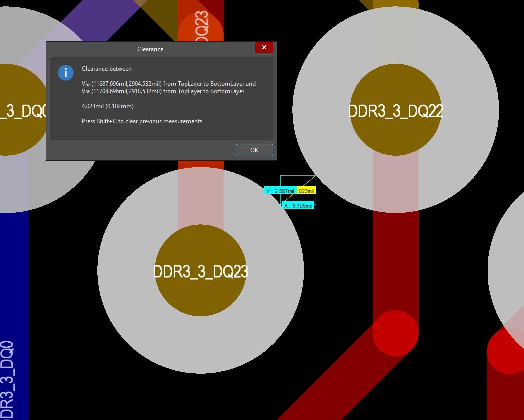Click the X: 3.105mil measurement label
This screenshot has width=524, height=420.
point(298,205)
